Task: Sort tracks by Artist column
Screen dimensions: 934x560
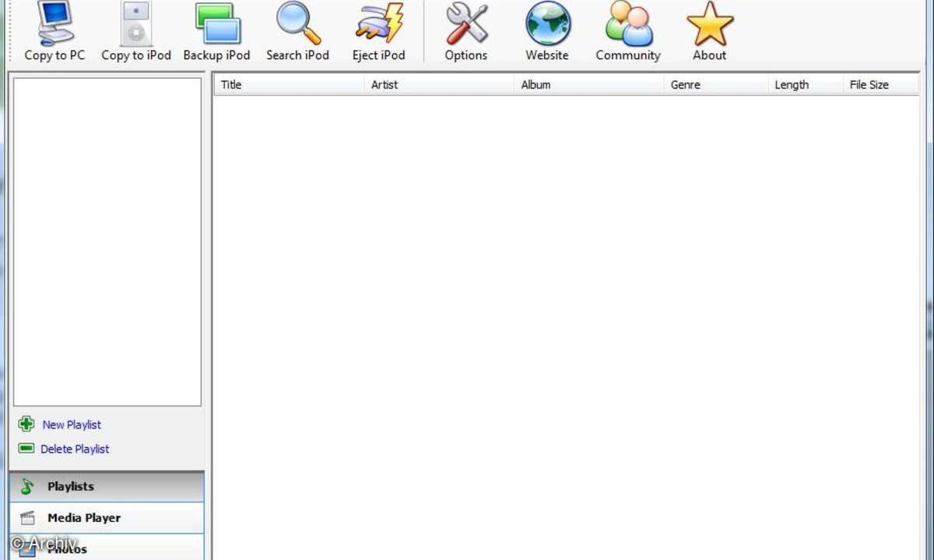Action: (440, 85)
